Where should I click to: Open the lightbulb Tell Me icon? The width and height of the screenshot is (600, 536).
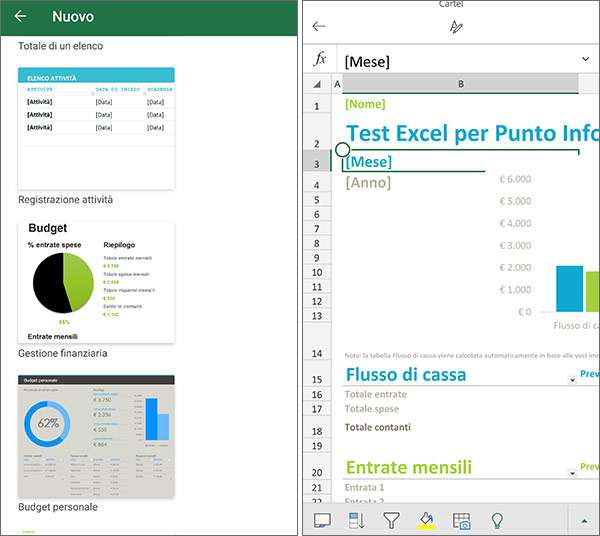point(497,520)
